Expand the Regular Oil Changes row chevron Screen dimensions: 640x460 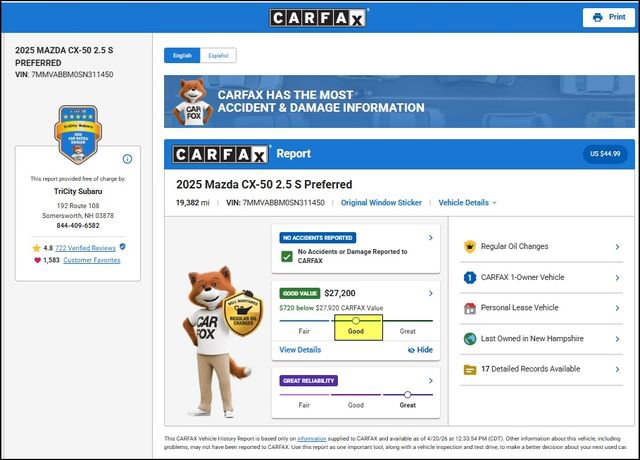click(x=617, y=247)
